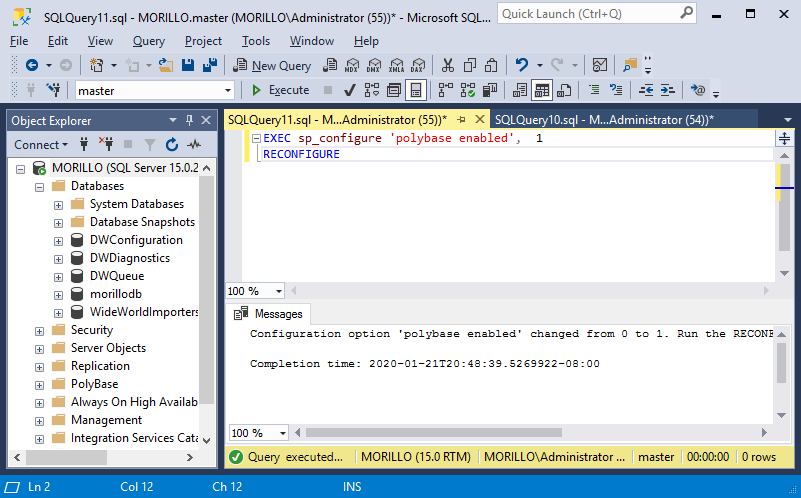
Task: Display the estimated execution plan
Action: (x=372, y=90)
